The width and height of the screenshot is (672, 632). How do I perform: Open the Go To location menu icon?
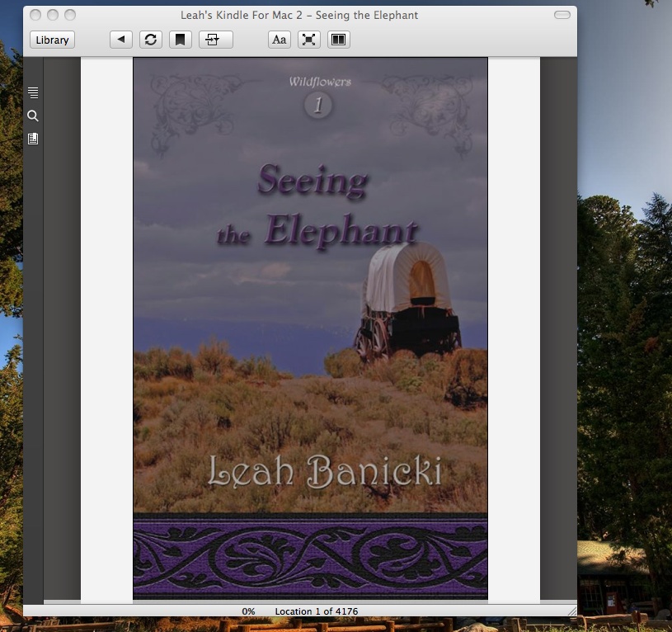(215, 40)
